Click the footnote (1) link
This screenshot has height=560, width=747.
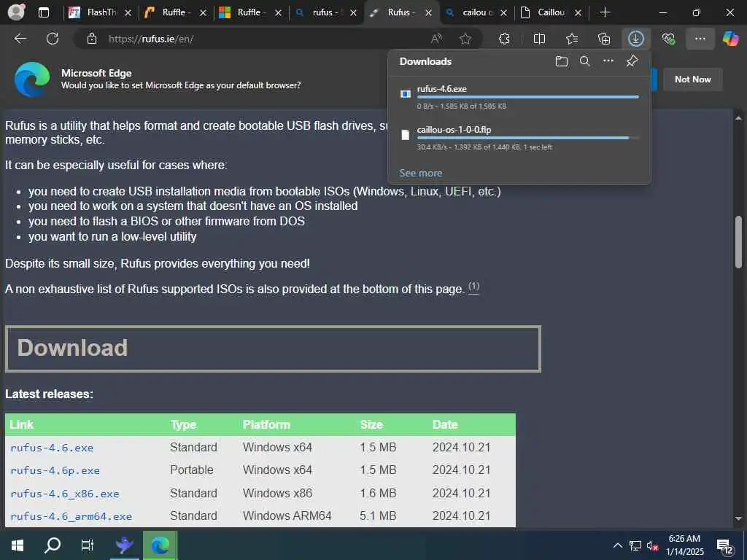473,287
